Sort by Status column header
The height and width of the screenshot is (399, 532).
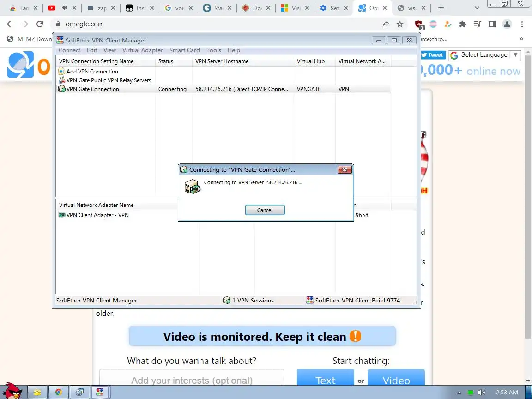[x=174, y=61]
